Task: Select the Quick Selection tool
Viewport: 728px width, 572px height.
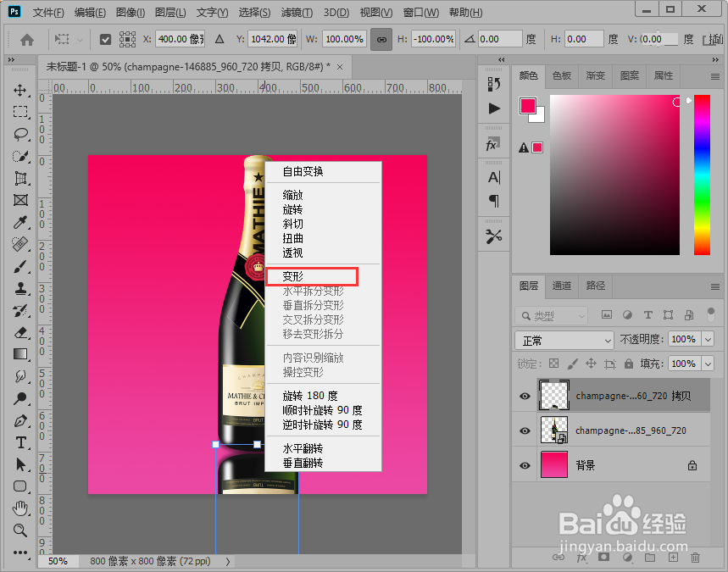Action: click(20, 156)
